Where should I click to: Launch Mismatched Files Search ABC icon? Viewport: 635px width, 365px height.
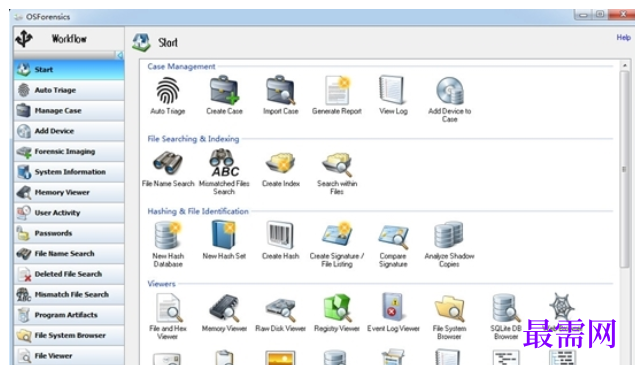[x=224, y=163]
